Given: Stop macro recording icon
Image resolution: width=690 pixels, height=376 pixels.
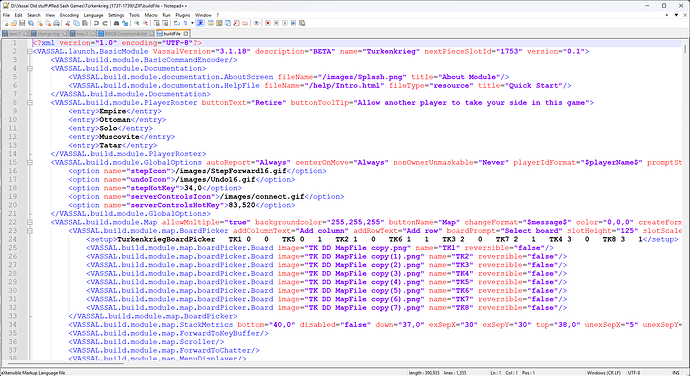Looking at the screenshot, I should [276, 23].
